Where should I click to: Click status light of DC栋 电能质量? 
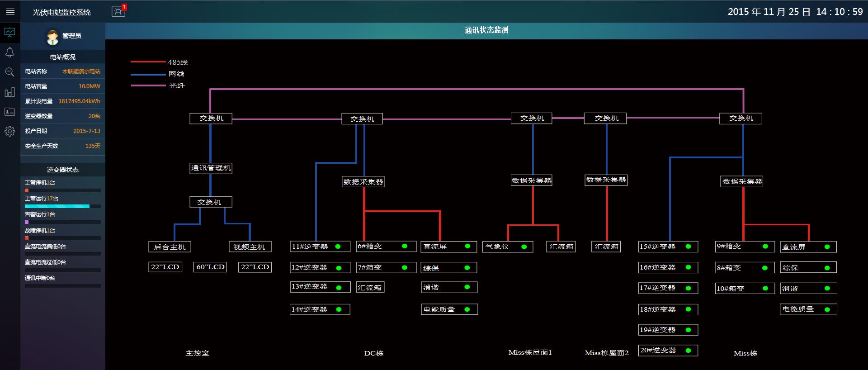467,309
